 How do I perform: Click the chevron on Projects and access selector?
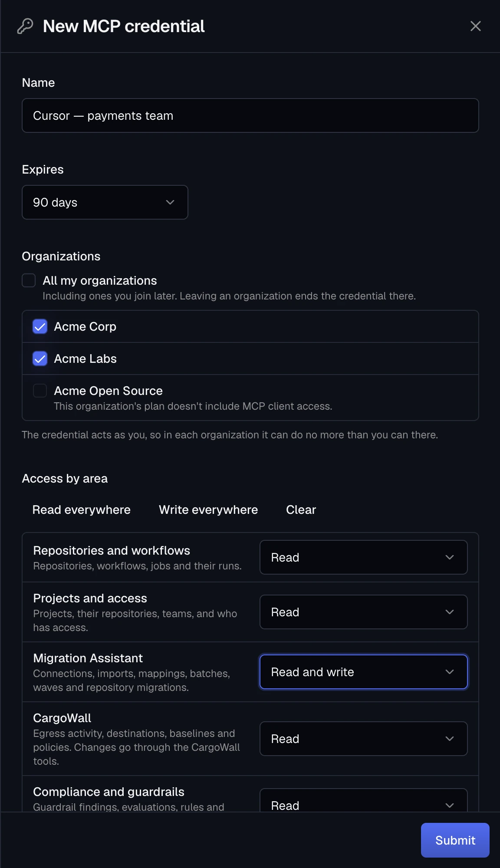point(450,612)
